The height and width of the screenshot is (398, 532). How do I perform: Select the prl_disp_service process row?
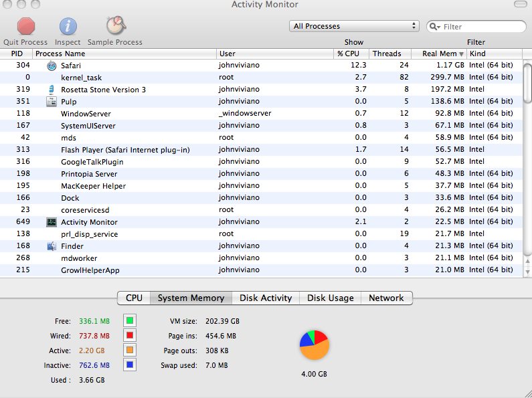(x=261, y=234)
